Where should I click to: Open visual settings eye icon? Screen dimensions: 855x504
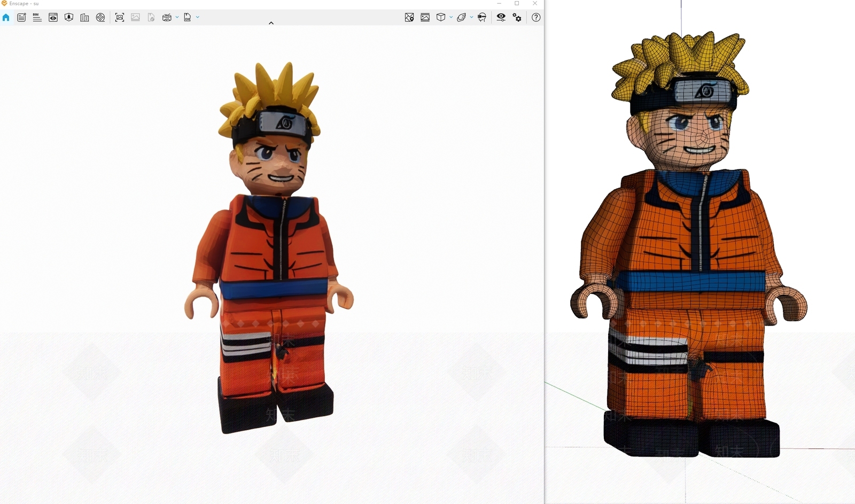(x=501, y=18)
